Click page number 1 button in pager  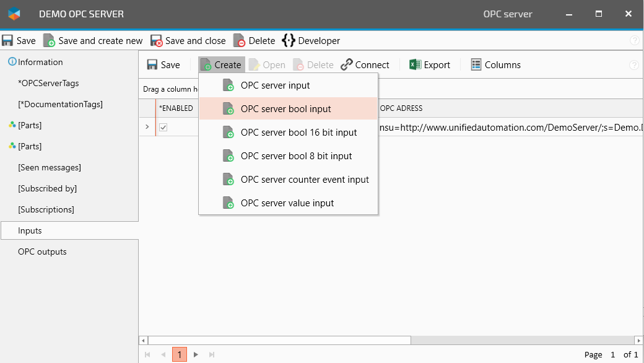click(x=179, y=354)
